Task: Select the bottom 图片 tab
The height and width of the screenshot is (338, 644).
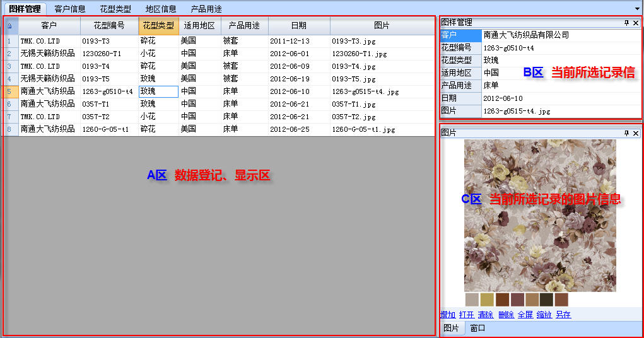Action: coord(451,328)
